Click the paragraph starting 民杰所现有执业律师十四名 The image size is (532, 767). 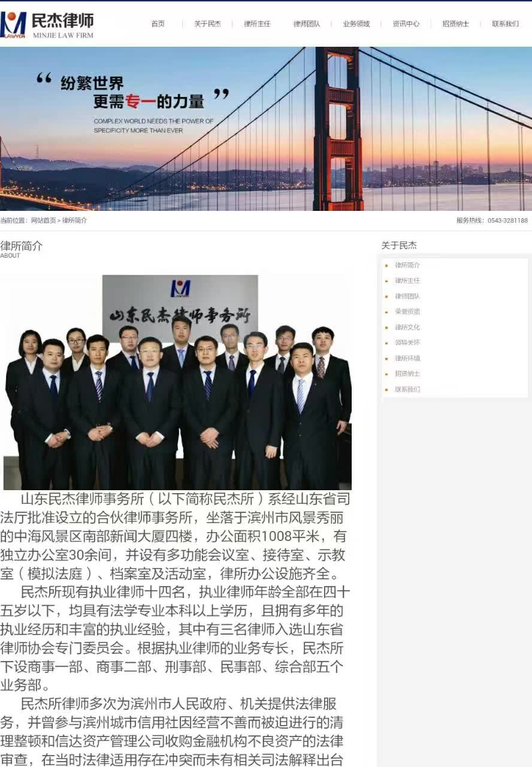(175, 638)
